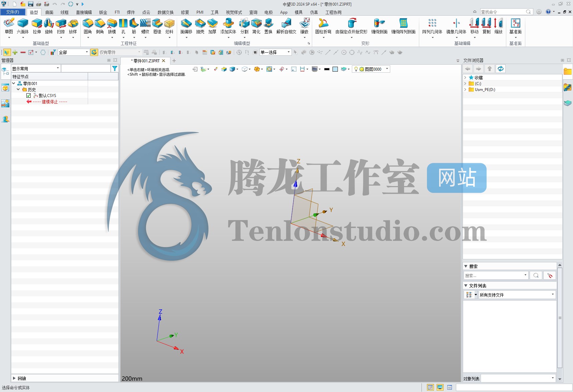Screen dimensions: 573x392
Task: Choose the 拔模 draft tool
Action: pyautogui.click(x=112, y=26)
